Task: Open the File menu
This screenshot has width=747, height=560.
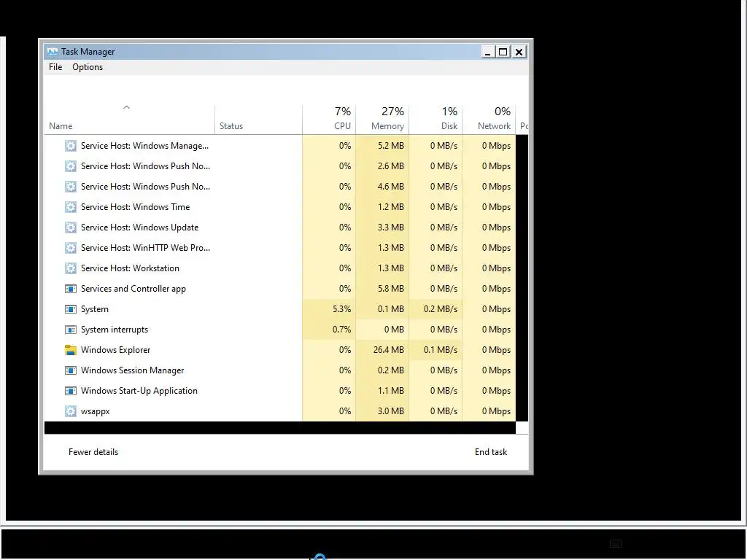Action: click(55, 67)
